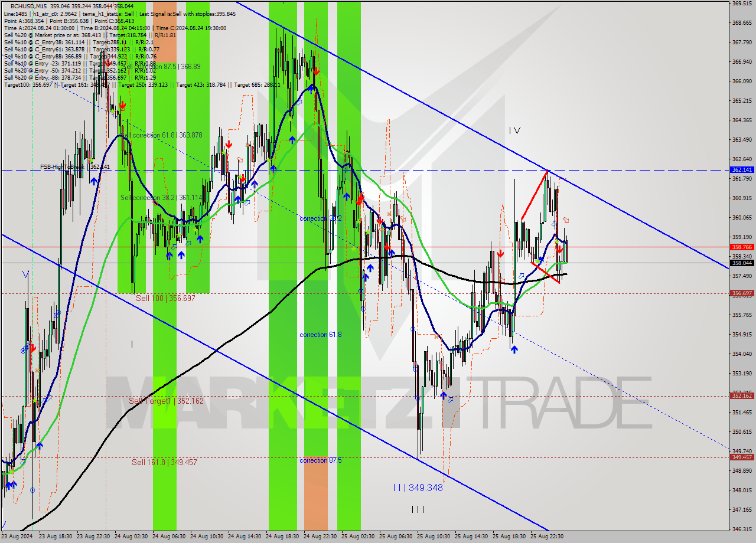Click the 360.065 price axis value
The image size is (756, 543).
pos(742,217)
